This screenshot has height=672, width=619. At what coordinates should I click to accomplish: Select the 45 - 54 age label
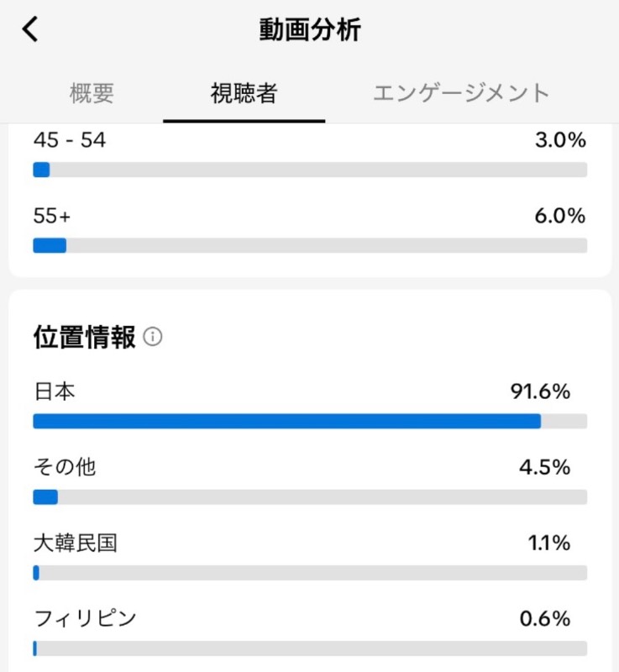coord(70,140)
